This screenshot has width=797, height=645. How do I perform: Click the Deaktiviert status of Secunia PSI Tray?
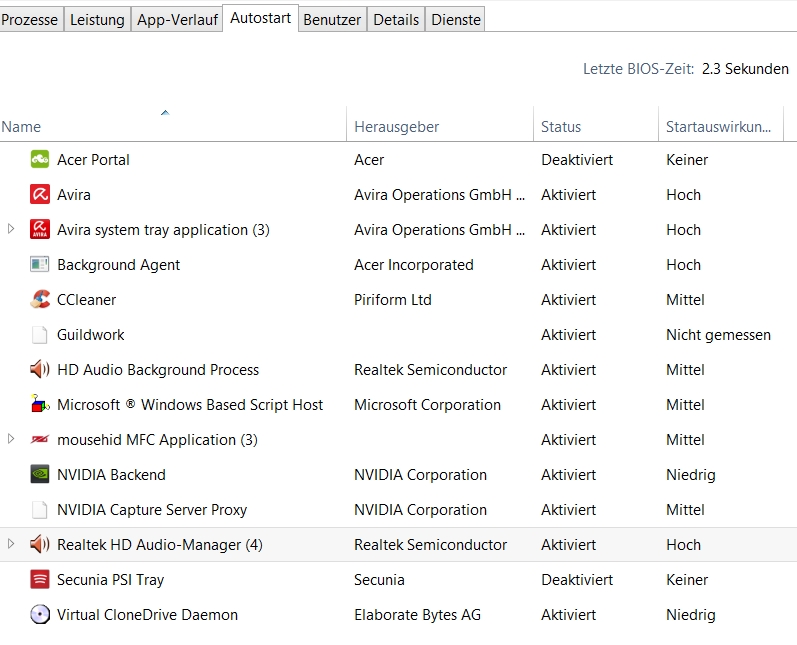577,579
